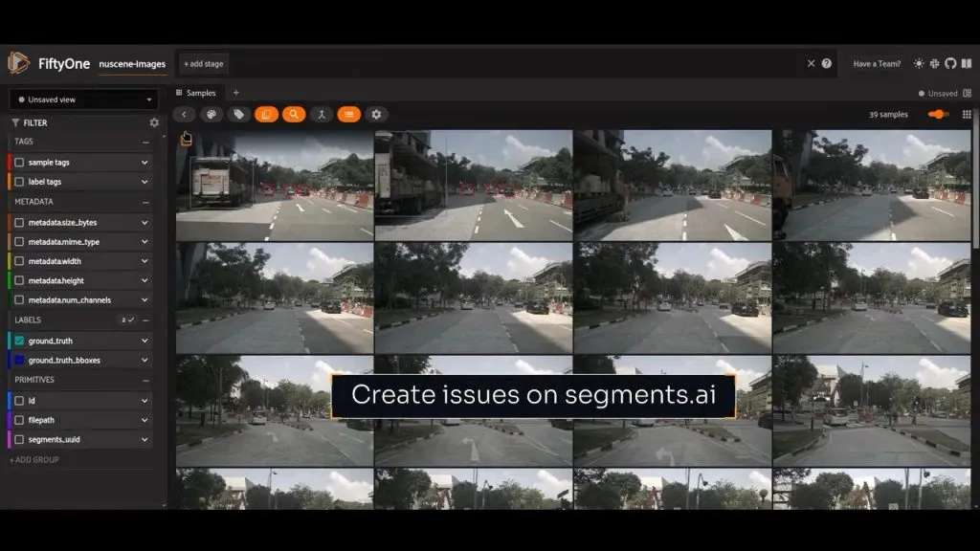Enable metadata.width checkbox

point(19,261)
